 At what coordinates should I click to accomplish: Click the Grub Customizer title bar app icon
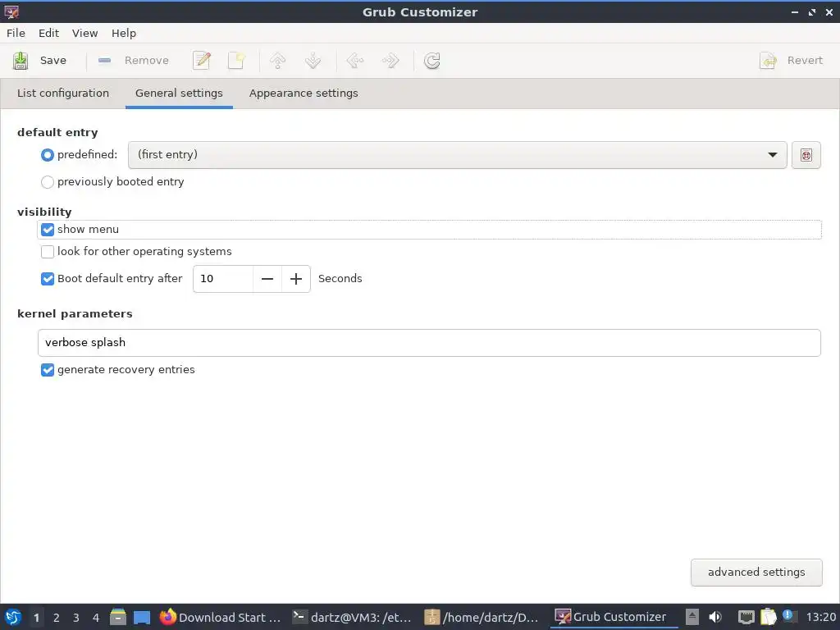(x=11, y=11)
